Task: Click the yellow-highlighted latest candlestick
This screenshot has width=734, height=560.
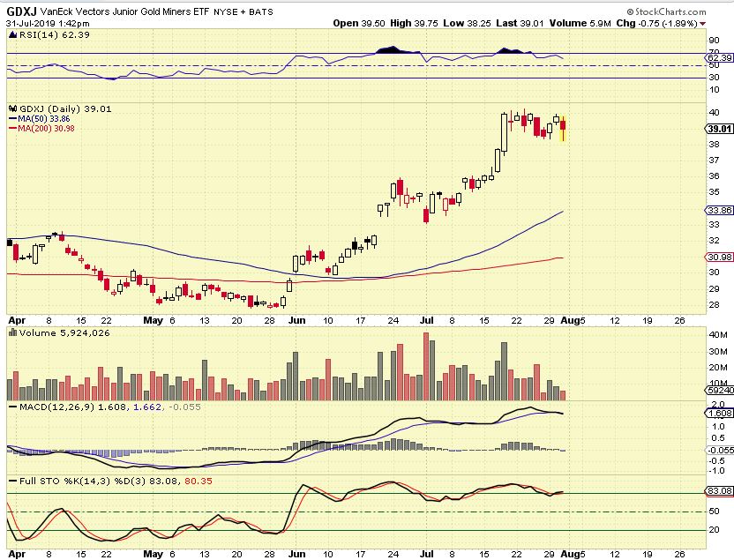Action: click(563, 128)
